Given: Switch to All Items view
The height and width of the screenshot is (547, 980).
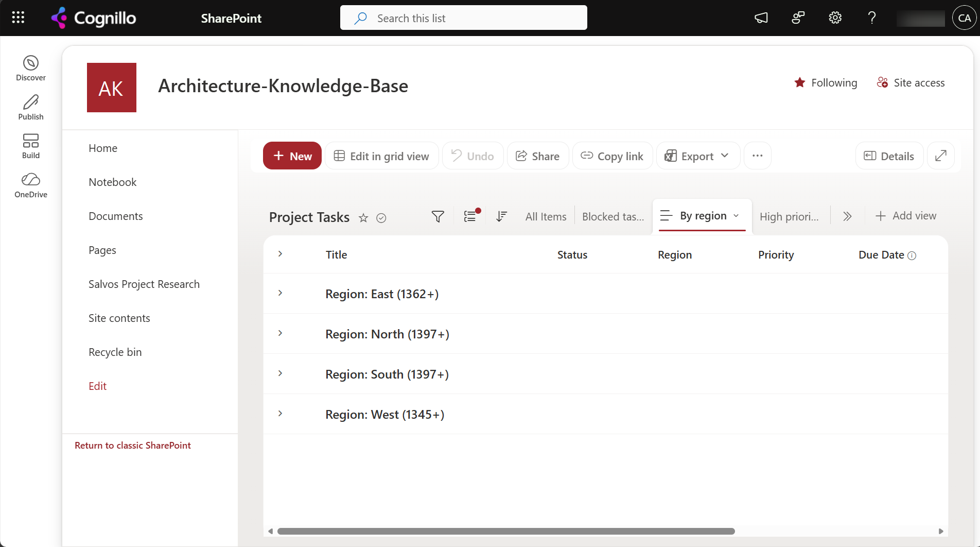Looking at the screenshot, I should coord(546,217).
